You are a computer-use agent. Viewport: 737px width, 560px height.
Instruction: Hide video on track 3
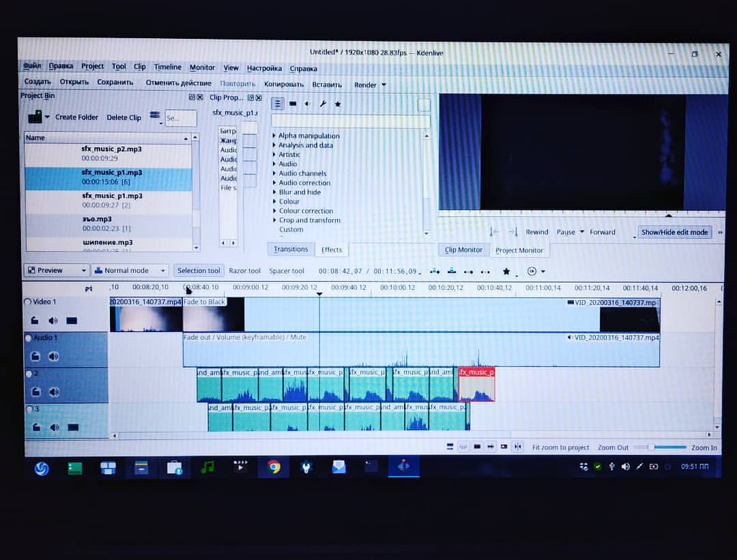coord(73,427)
